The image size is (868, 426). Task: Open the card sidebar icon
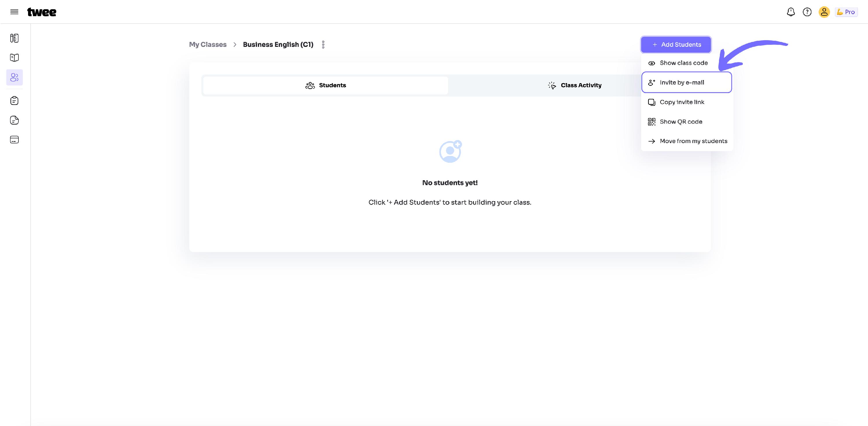[14, 140]
